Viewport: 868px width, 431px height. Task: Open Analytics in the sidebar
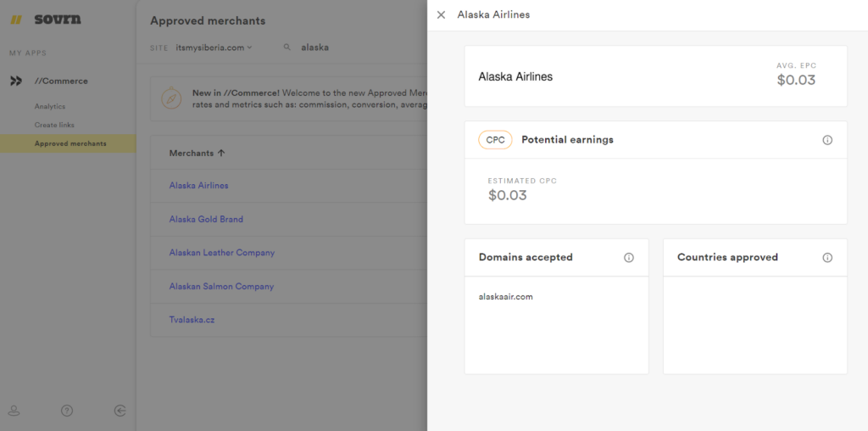click(x=50, y=107)
